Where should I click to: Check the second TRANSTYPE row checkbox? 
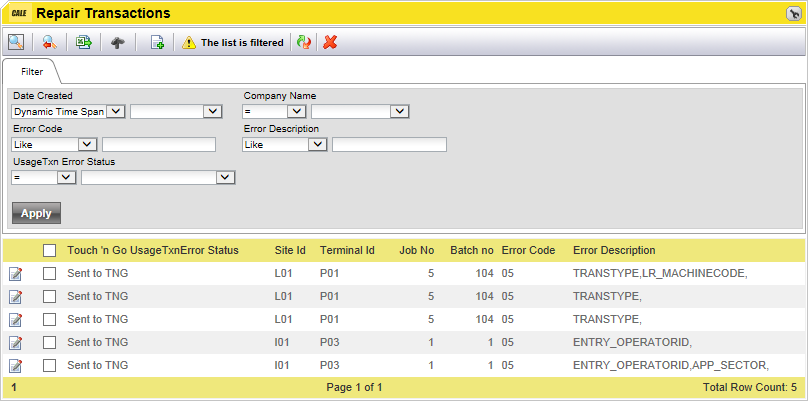click(x=49, y=296)
